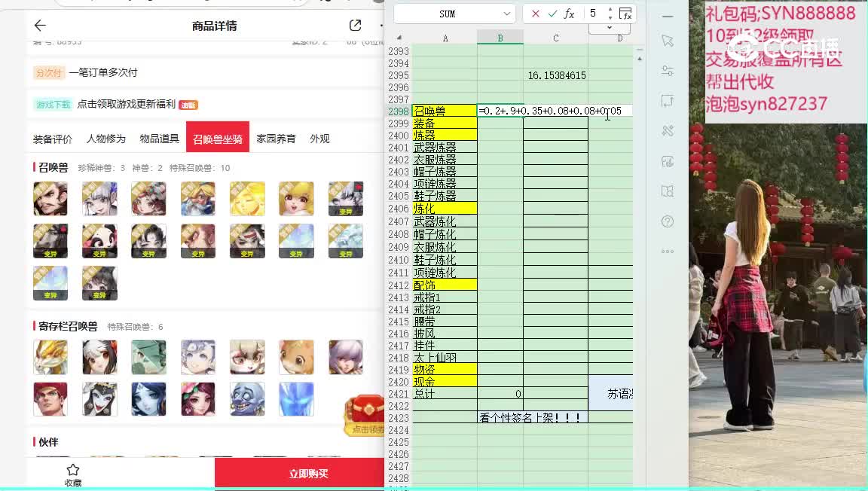The image size is (868, 491).
Task: Select the 召唤兽坐骑 tab
Action: [x=218, y=137]
